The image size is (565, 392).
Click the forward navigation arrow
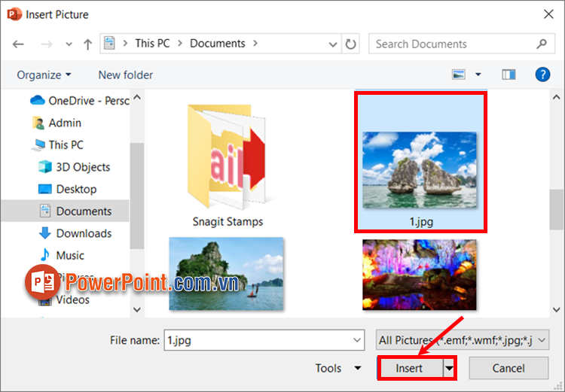tap(47, 44)
